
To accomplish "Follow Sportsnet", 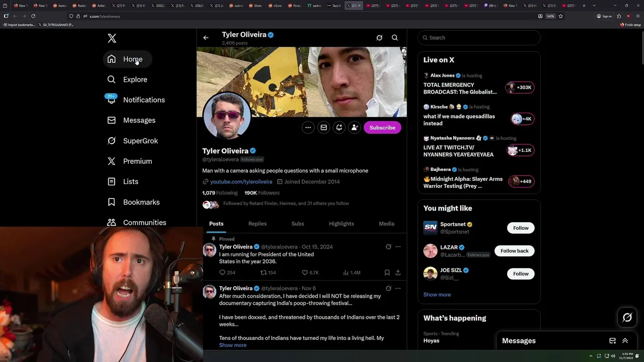I will click(521, 228).
